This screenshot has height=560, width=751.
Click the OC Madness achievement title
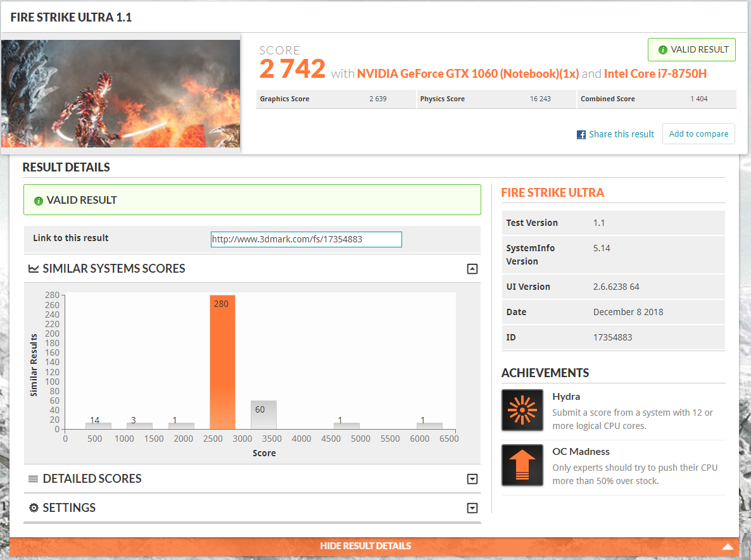click(581, 452)
